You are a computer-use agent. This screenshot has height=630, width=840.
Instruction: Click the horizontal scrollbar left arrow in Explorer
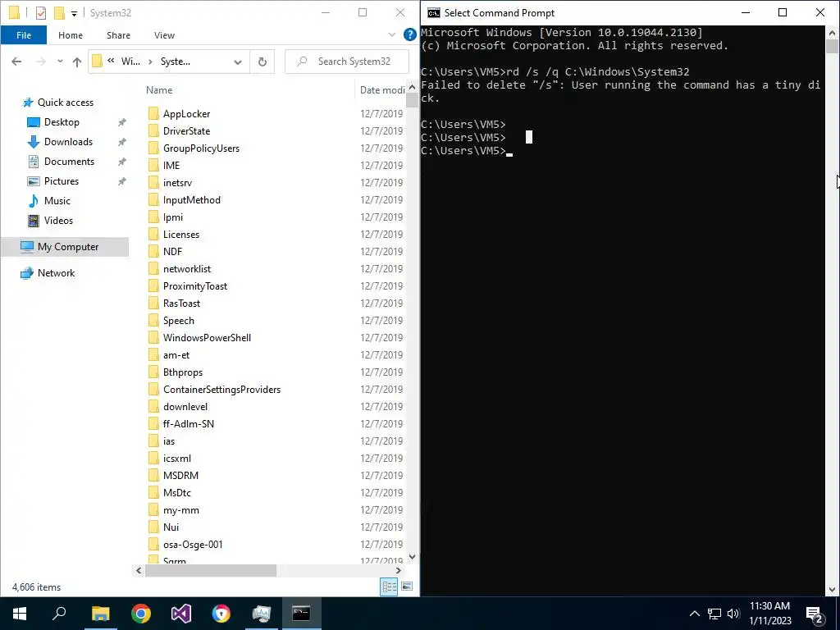pyautogui.click(x=139, y=571)
